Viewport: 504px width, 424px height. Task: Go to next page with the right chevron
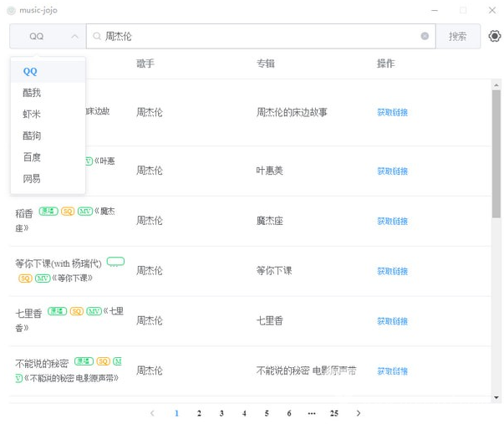click(359, 413)
